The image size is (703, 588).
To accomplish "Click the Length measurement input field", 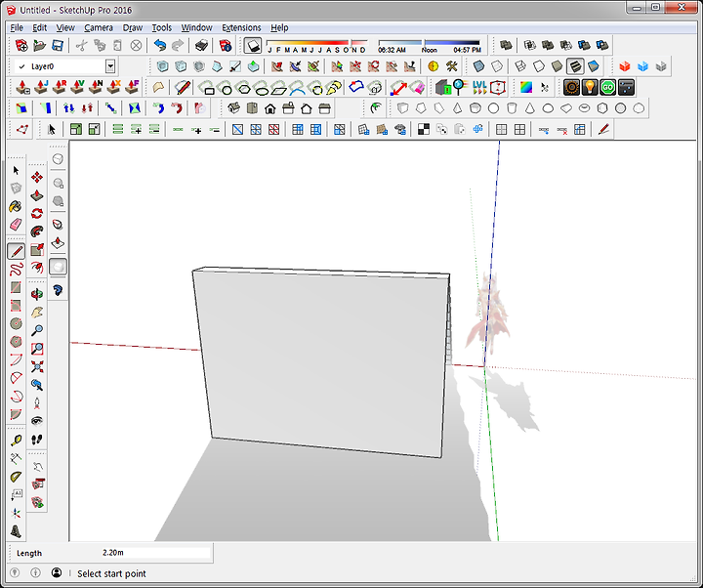I will pos(155,553).
